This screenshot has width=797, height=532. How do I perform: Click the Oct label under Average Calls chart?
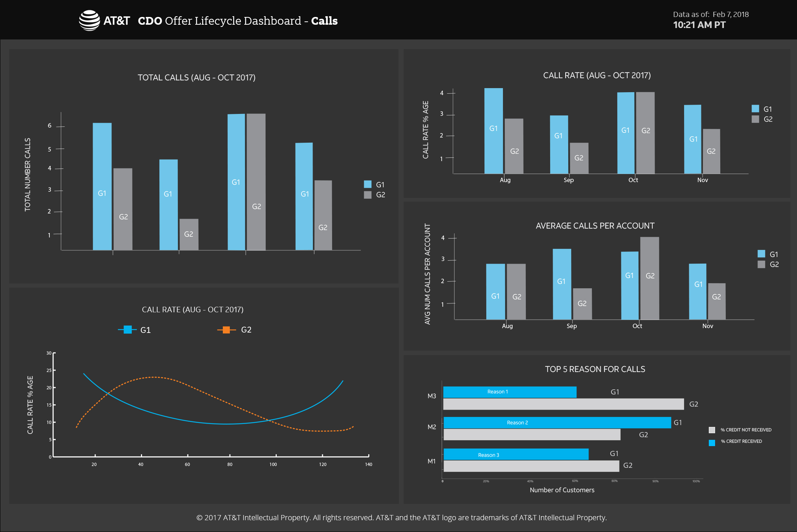637,326
